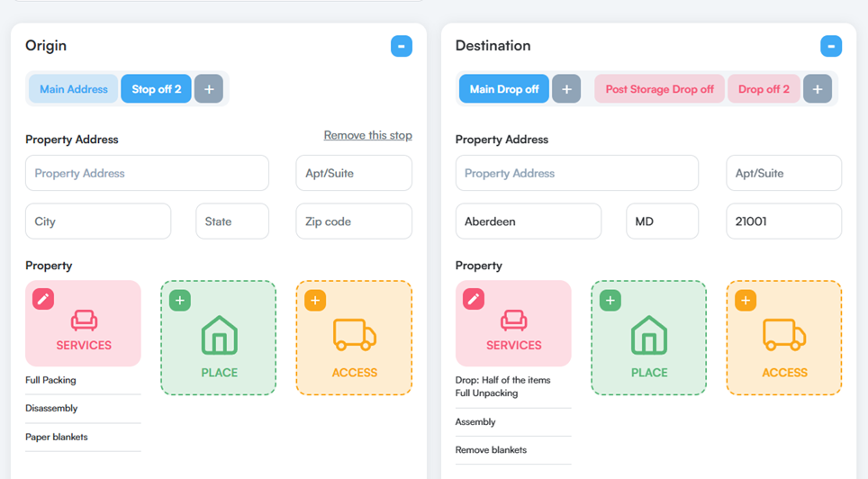Screen dimensions: 868x479
Task: Add a new stop after Stop off 2
Action: tap(209, 89)
